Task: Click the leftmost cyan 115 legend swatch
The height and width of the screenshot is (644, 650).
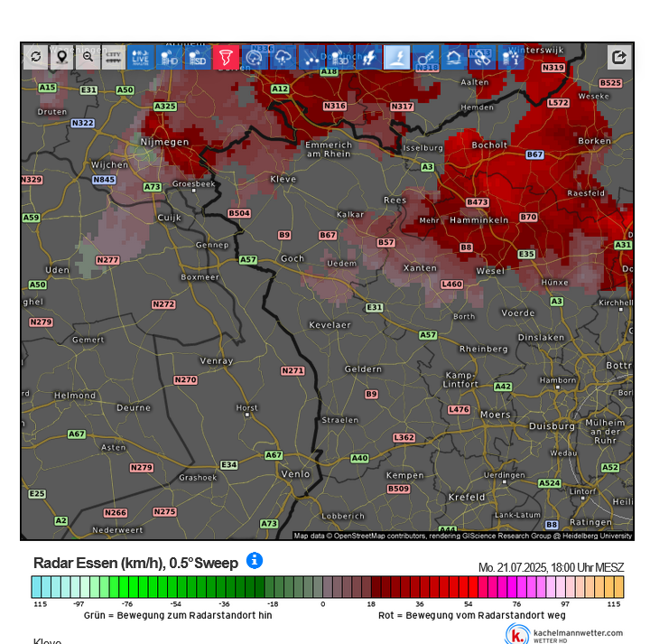Action: pyautogui.click(x=36, y=587)
